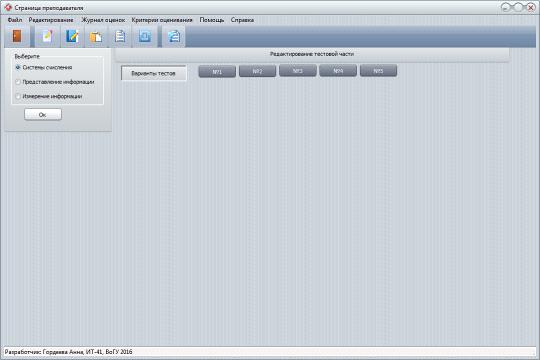This screenshot has height=360, width=540.
Task: Open the Справка menu
Action: pyautogui.click(x=242, y=20)
